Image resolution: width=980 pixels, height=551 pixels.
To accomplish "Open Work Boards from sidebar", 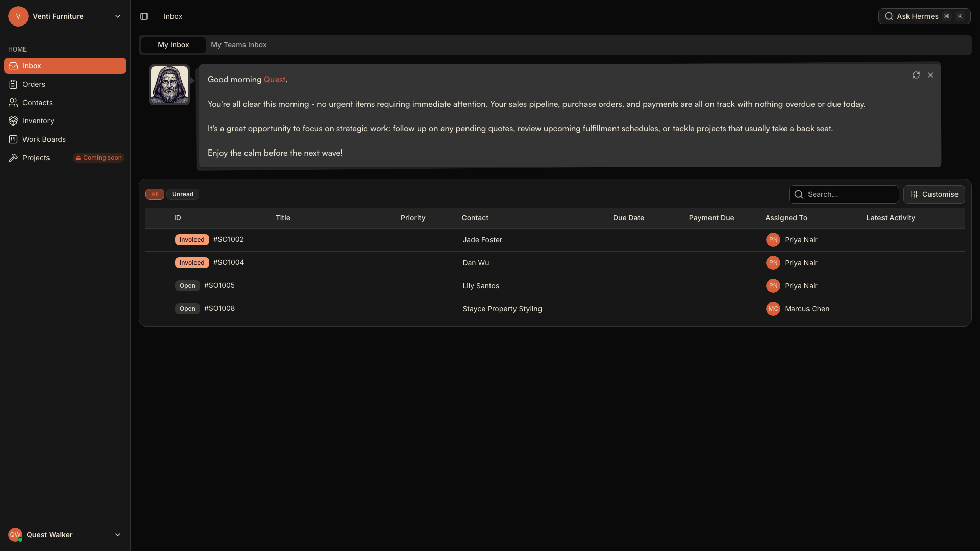I will (x=65, y=139).
